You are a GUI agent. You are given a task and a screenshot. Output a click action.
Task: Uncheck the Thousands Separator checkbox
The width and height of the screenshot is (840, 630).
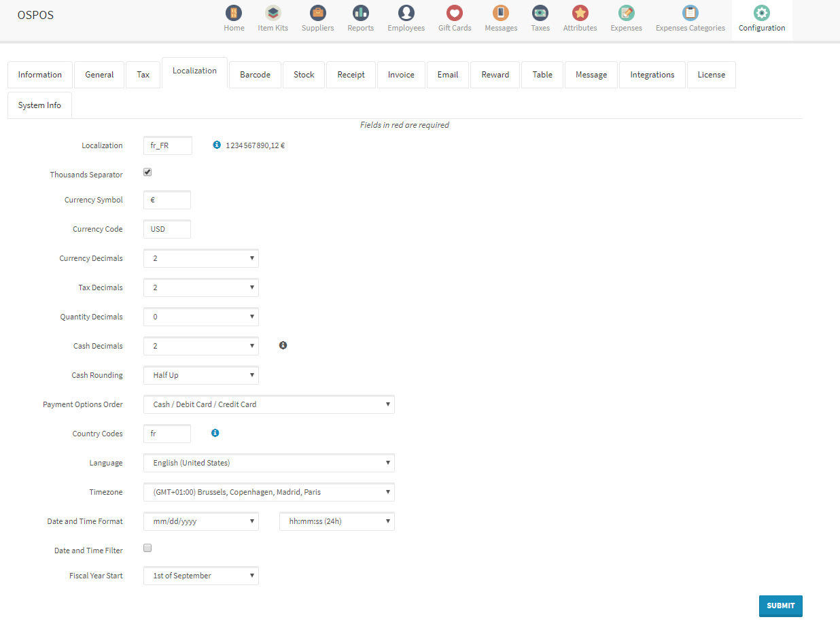coord(147,172)
